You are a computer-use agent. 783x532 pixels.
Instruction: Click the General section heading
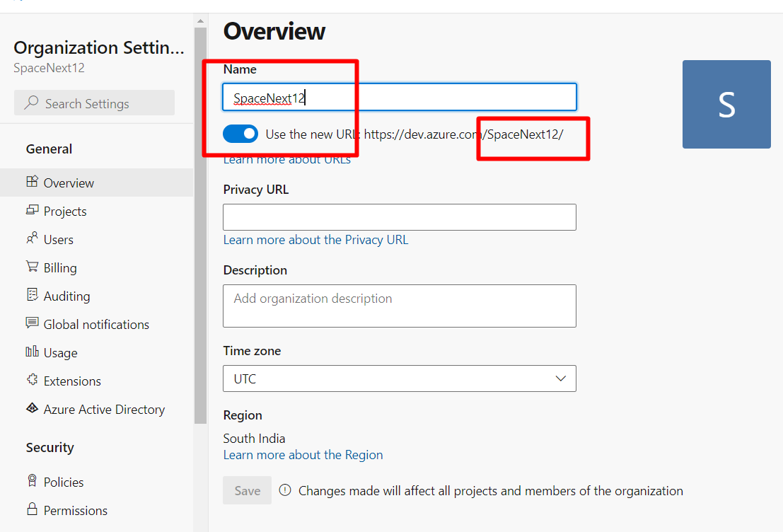coord(49,149)
